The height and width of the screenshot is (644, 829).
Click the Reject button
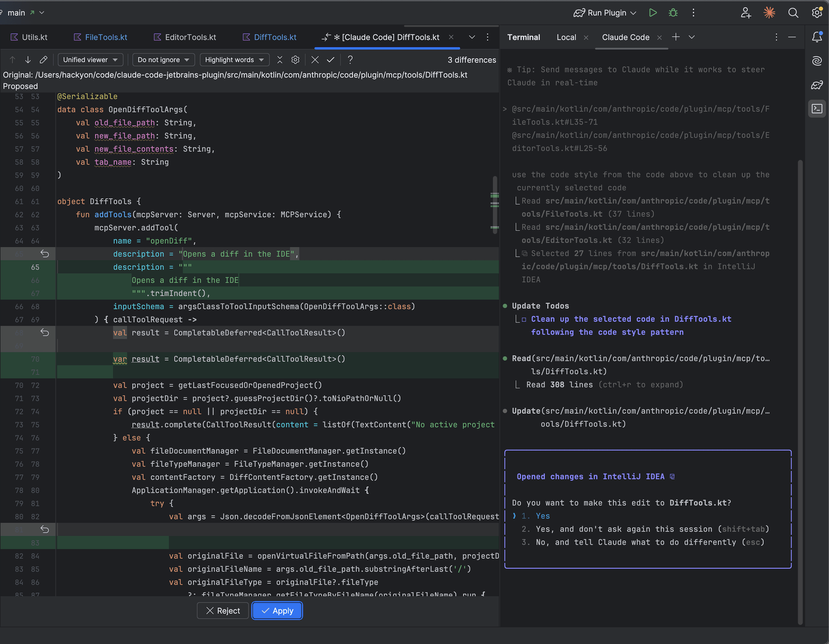pos(223,611)
